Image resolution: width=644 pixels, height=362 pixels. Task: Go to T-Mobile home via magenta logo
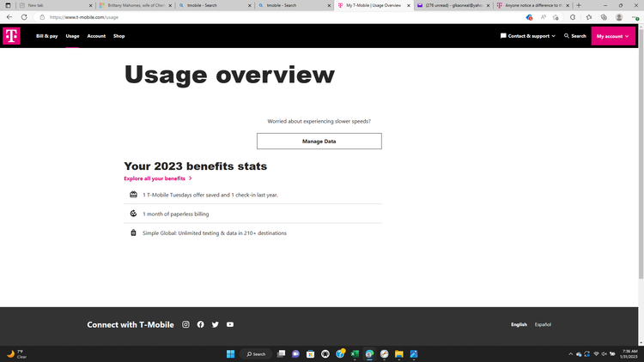coord(11,36)
